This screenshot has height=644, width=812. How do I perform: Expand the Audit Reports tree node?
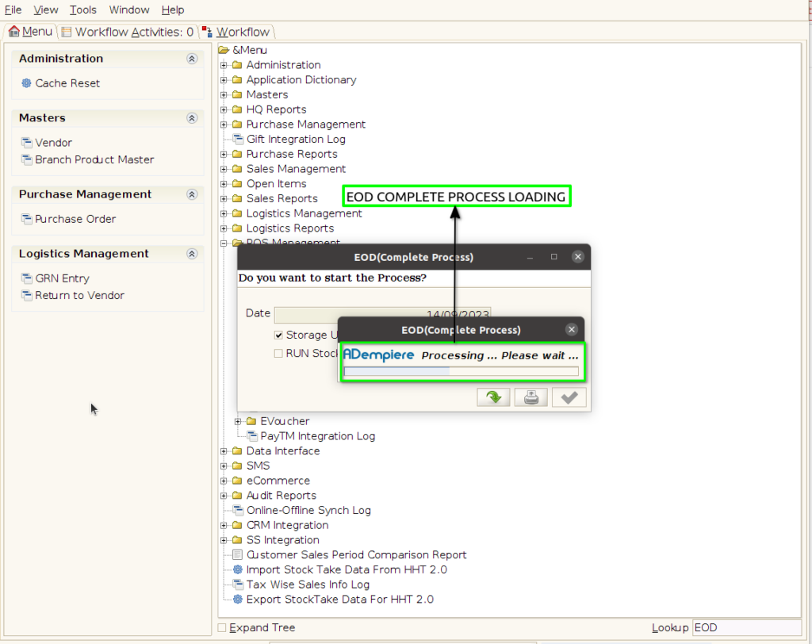(x=224, y=496)
